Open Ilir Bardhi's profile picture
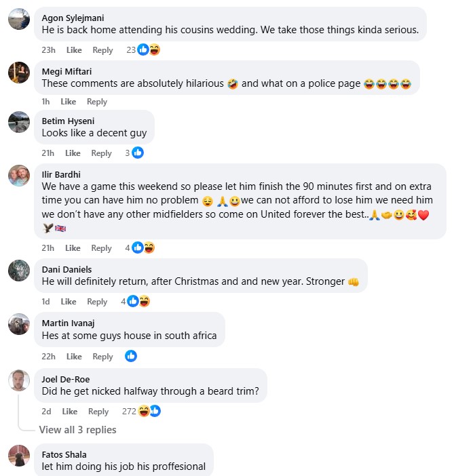 (x=19, y=176)
